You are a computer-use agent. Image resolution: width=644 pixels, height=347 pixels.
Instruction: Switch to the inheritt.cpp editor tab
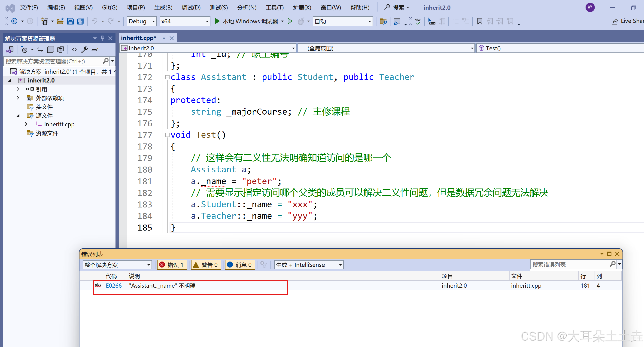139,38
